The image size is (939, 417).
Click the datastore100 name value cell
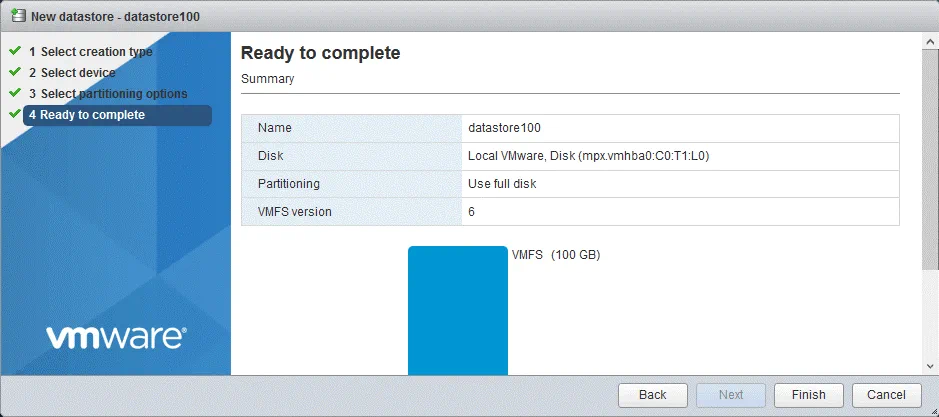pos(504,128)
